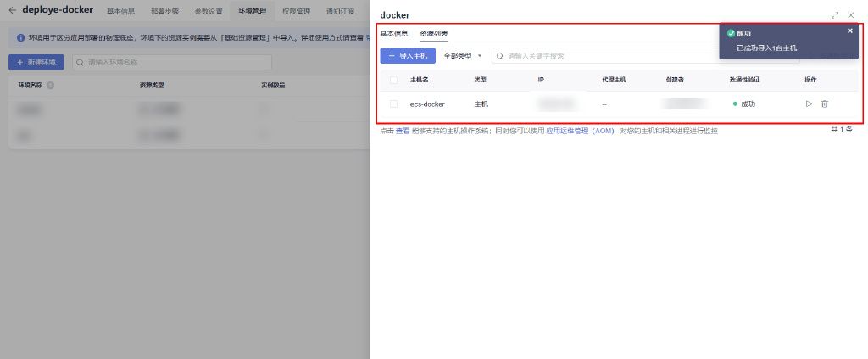Click the 代理主机 column header
The width and height of the screenshot is (868, 359).
(x=614, y=80)
